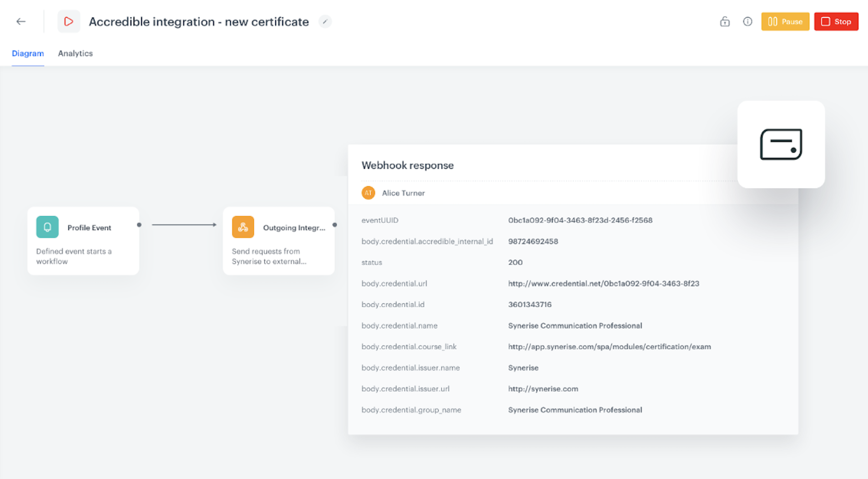Click the back arrow icon
This screenshot has height=479, width=868.
click(21, 21)
